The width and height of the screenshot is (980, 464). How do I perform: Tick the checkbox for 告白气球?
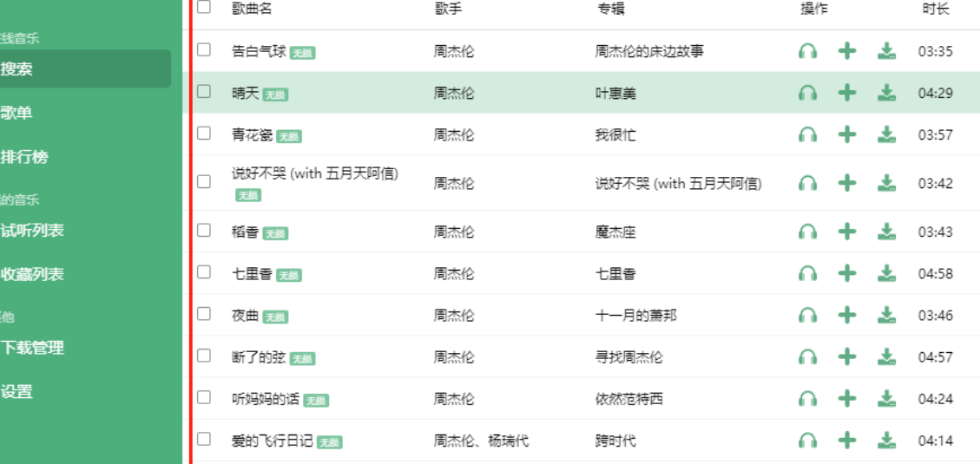point(204,50)
